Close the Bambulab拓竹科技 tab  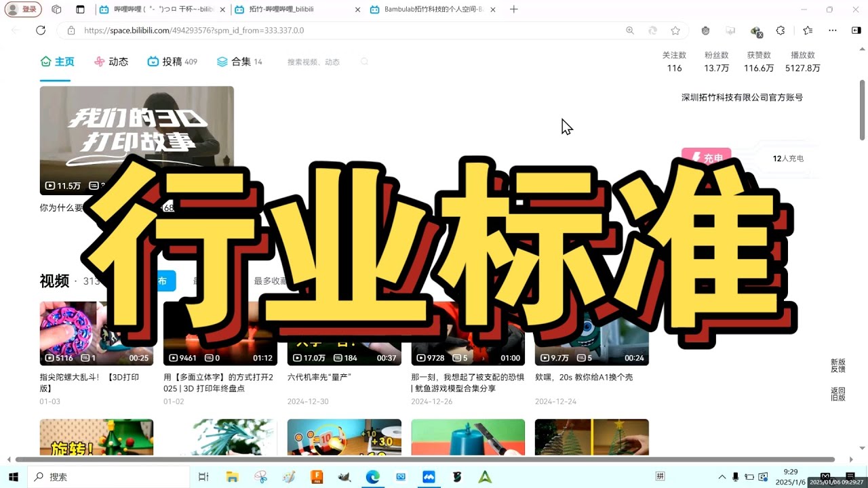click(x=492, y=9)
